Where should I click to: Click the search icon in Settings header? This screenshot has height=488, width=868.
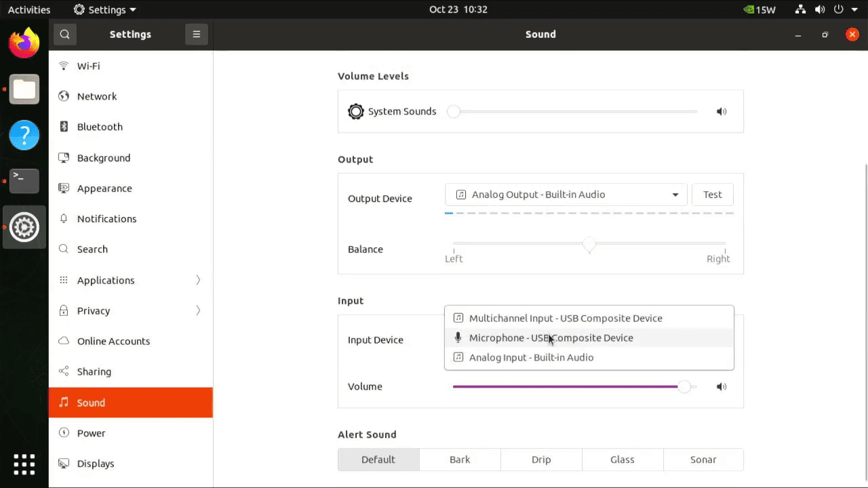(x=64, y=34)
